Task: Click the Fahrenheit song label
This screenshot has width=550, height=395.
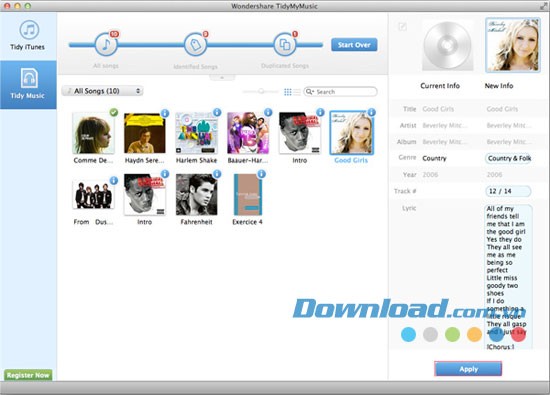Action: (196, 222)
